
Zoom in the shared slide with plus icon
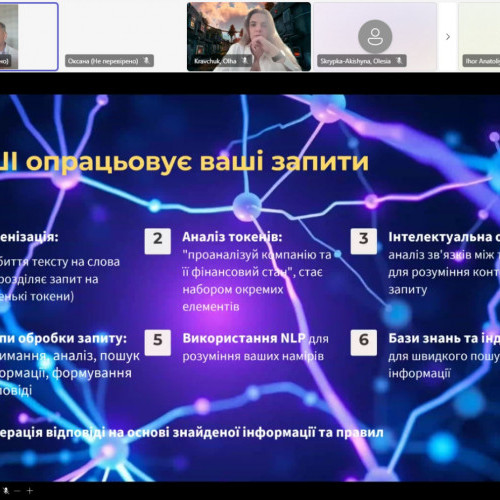point(30,491)
